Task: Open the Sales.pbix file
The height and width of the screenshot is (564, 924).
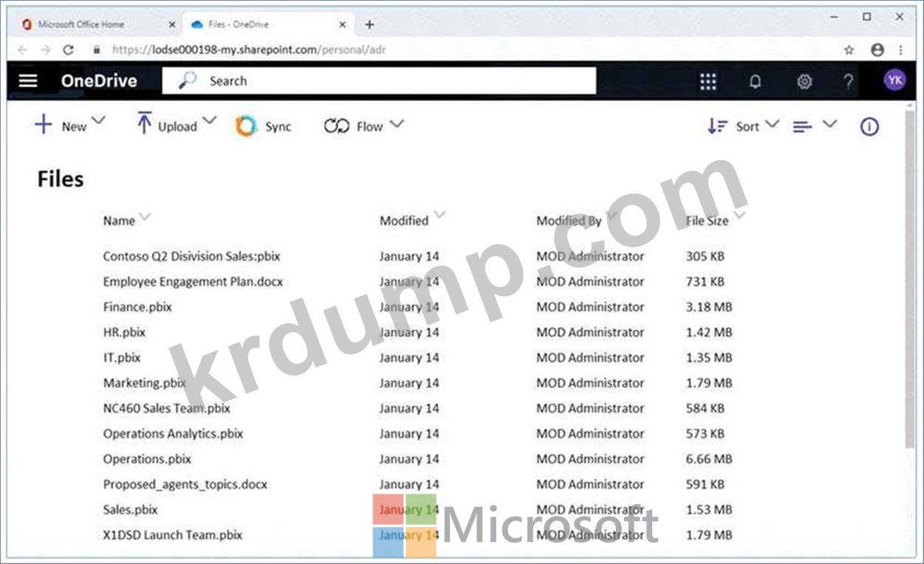Action: coord(131,509)
